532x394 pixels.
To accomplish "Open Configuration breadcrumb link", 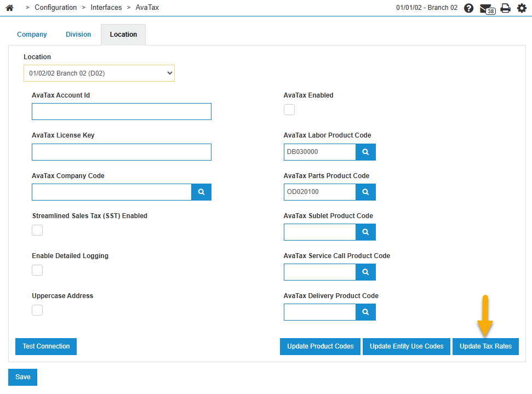I will pyautogui.click(x=56, y=8).
